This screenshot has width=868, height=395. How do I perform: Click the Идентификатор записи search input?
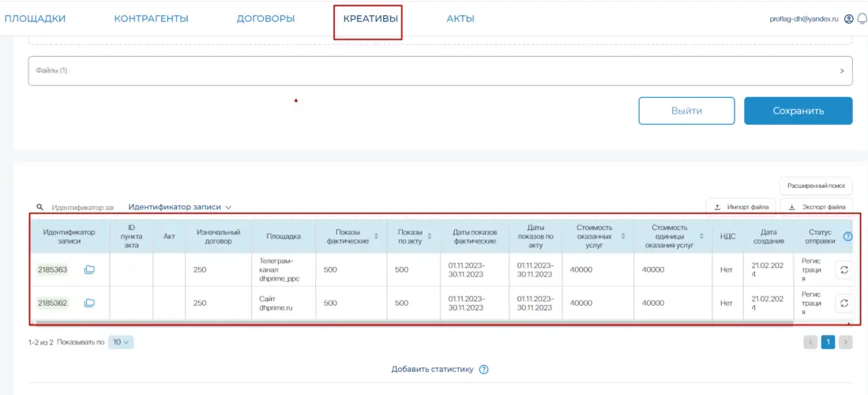point(82,207)
